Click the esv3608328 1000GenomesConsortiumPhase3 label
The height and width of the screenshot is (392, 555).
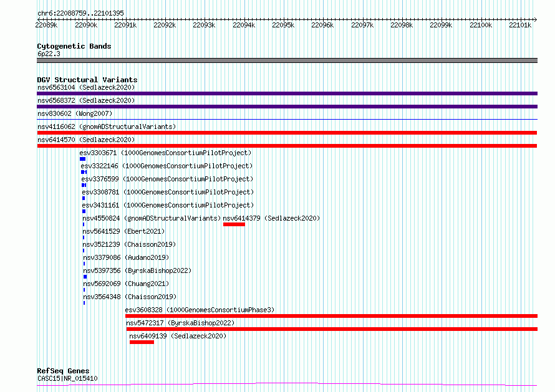(x=200, y=310)
